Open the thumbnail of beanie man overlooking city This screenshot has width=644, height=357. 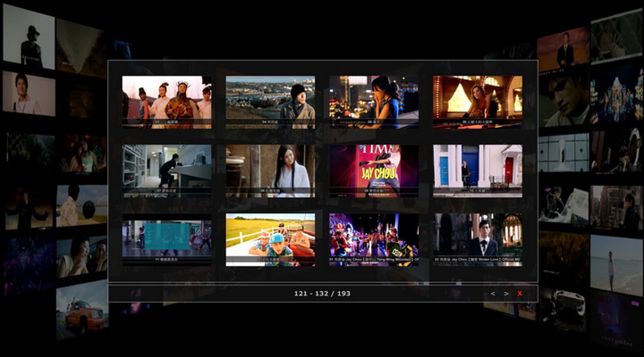270,101
